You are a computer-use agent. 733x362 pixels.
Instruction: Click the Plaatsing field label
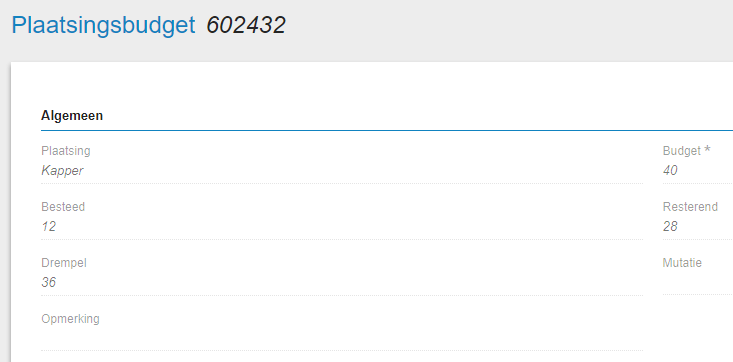(66, 151)
